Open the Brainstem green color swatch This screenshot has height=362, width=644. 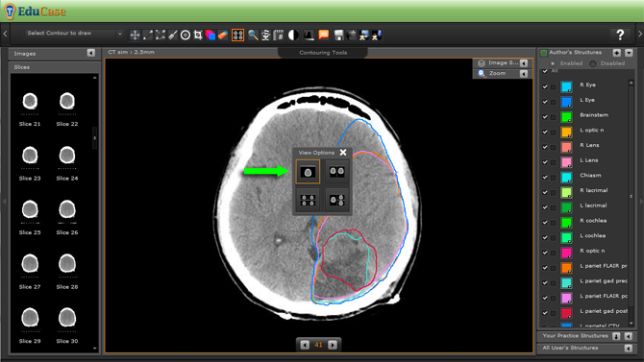(x=566, y=117)
